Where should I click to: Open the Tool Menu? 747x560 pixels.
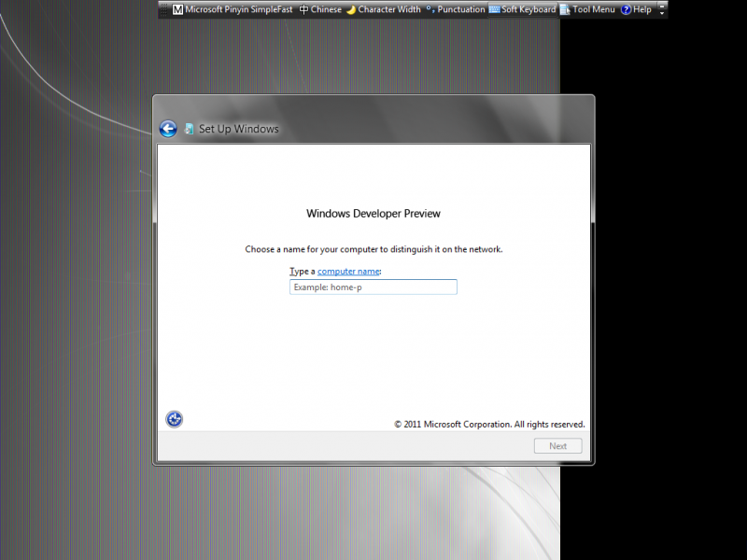587,9
